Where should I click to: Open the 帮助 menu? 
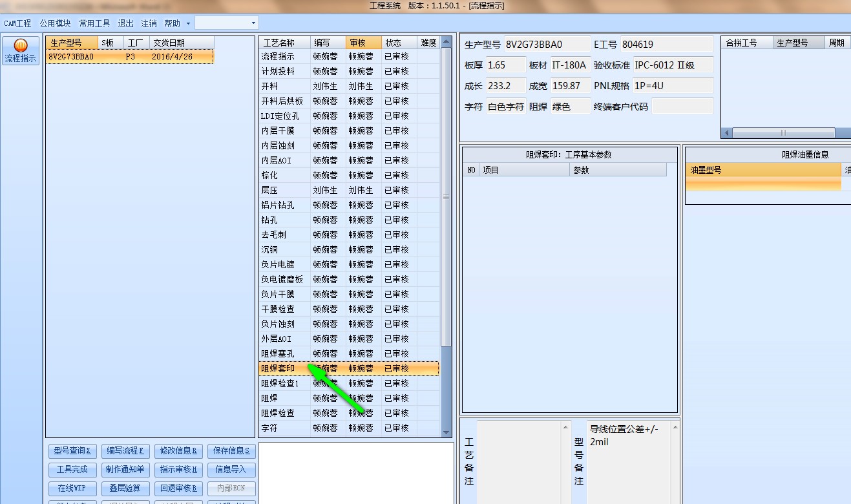click(x=173, y=23)
